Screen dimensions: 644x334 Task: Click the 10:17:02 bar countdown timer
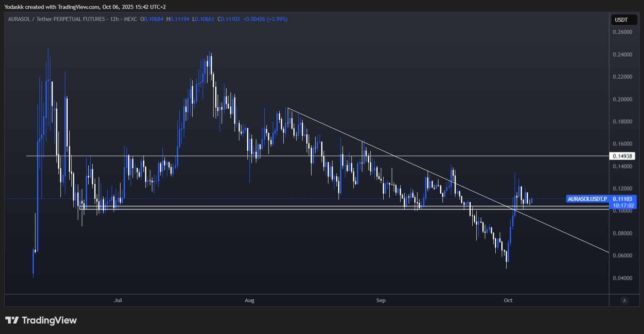(x=623, y=205)
